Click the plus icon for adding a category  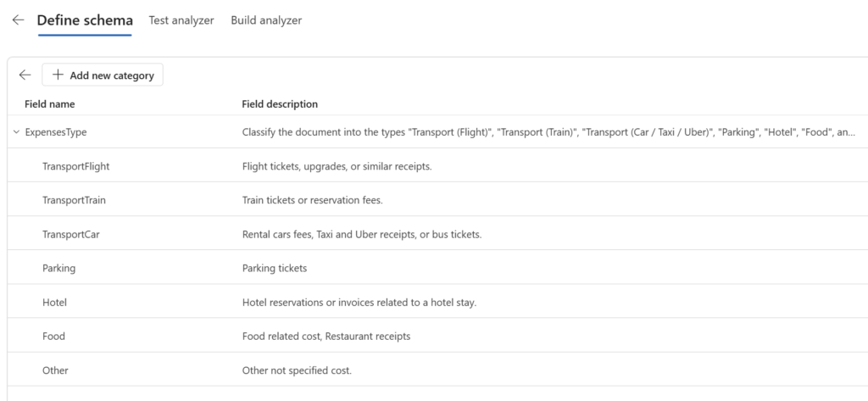click(x=58, y=75)
